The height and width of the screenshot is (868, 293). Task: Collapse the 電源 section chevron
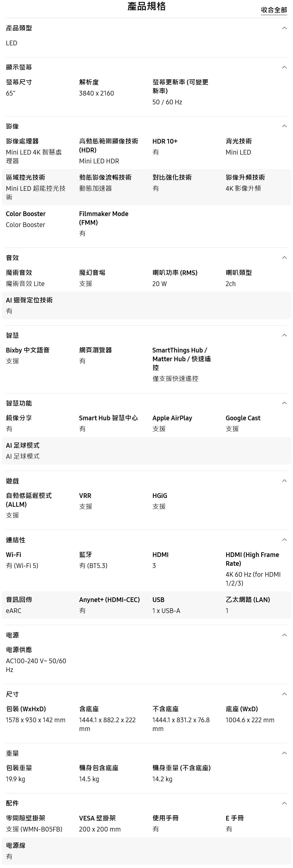(x=284, y=635)
